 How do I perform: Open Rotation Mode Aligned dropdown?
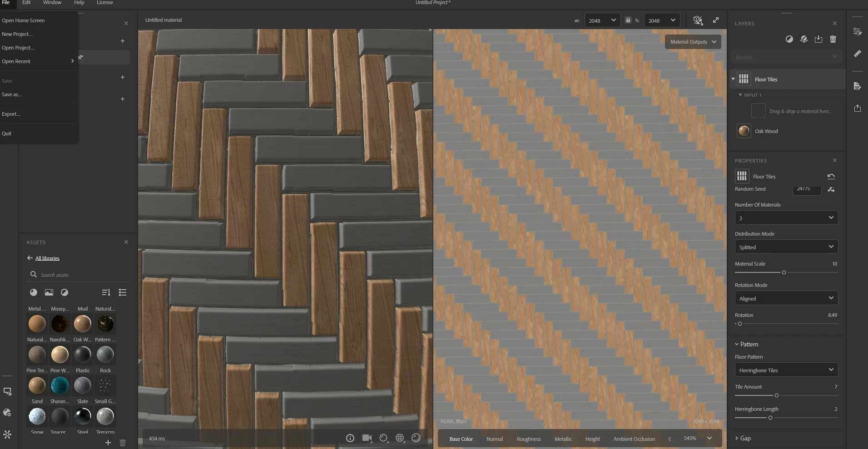(x=786, y=298)
